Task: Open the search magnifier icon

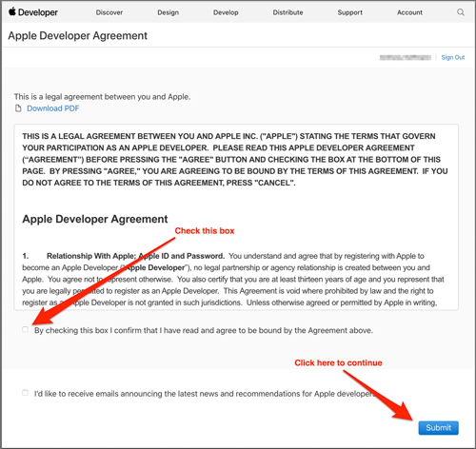Action: pos(461,12)
